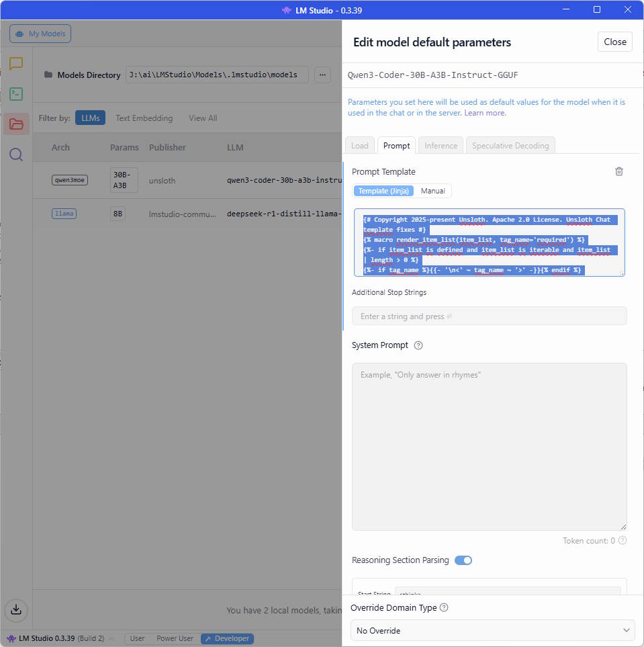The width and height of the screenshot is (644, 647).
Task: Click the Override Domain Type help icon
Action: [x=444, y=607]
